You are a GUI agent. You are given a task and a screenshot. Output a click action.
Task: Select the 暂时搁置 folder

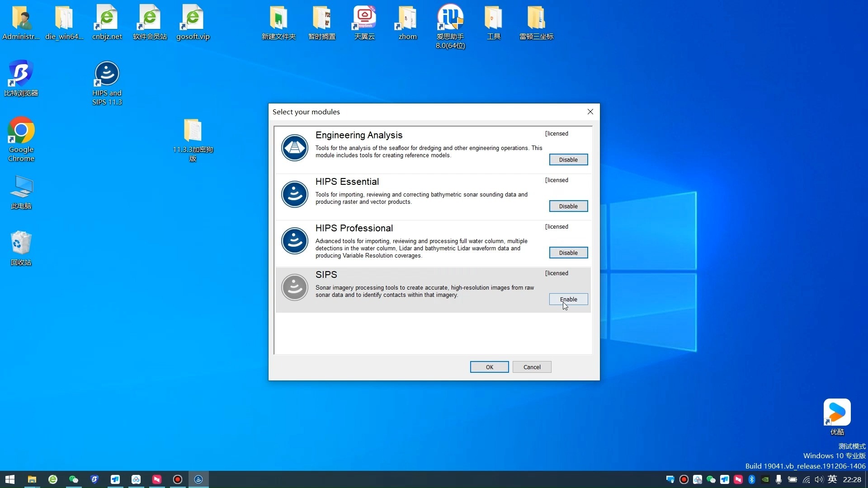[x=322, y=23]
